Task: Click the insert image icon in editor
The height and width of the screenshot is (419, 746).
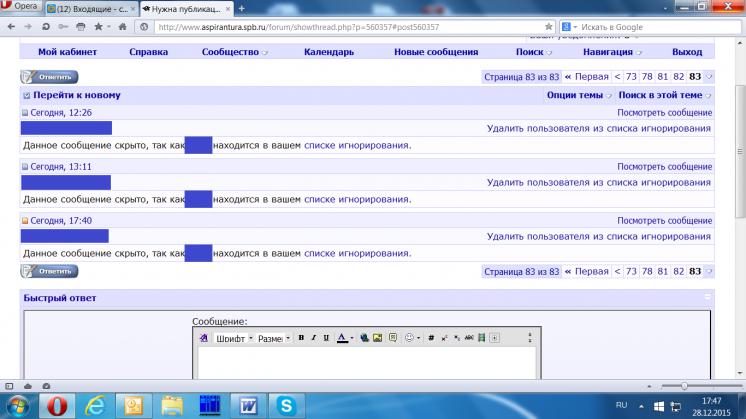Action: (378, 338)
